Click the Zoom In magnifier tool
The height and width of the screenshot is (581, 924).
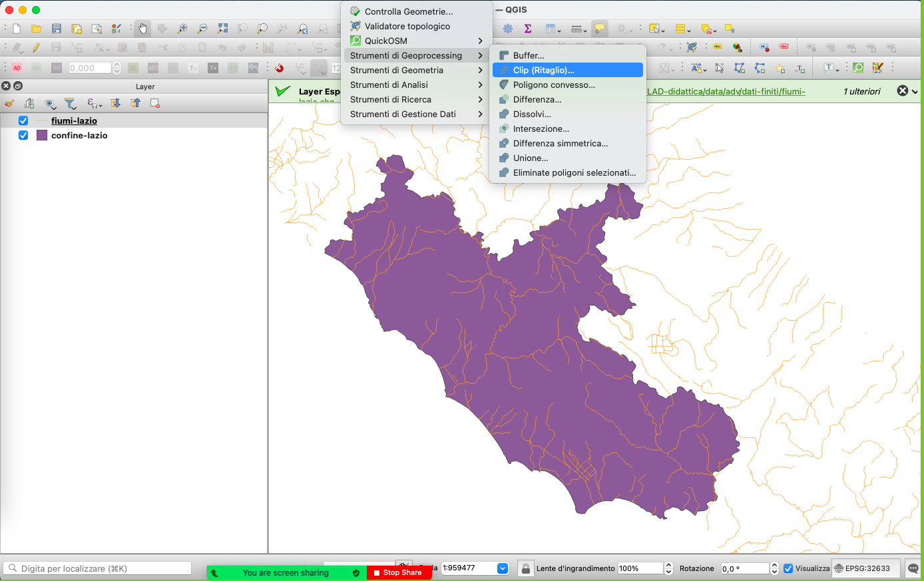(182, 29)
